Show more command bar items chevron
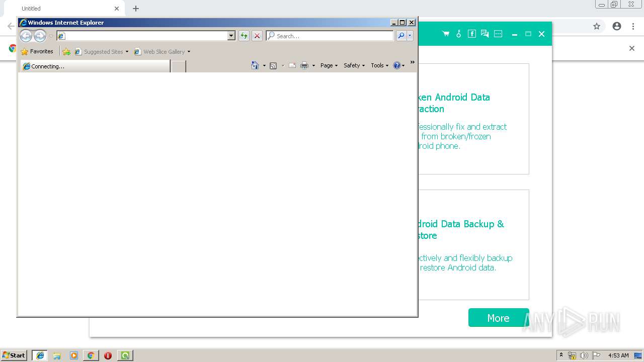The width and height of the screenshot is (644, 362). coord(413,62)
